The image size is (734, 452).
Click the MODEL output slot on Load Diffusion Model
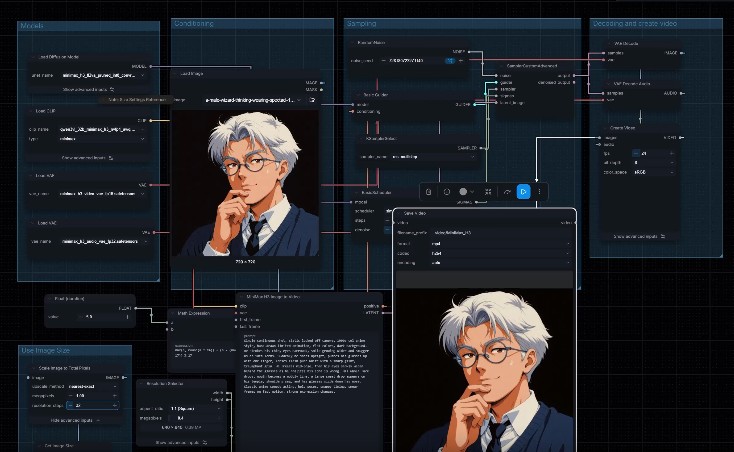point(150,66)
